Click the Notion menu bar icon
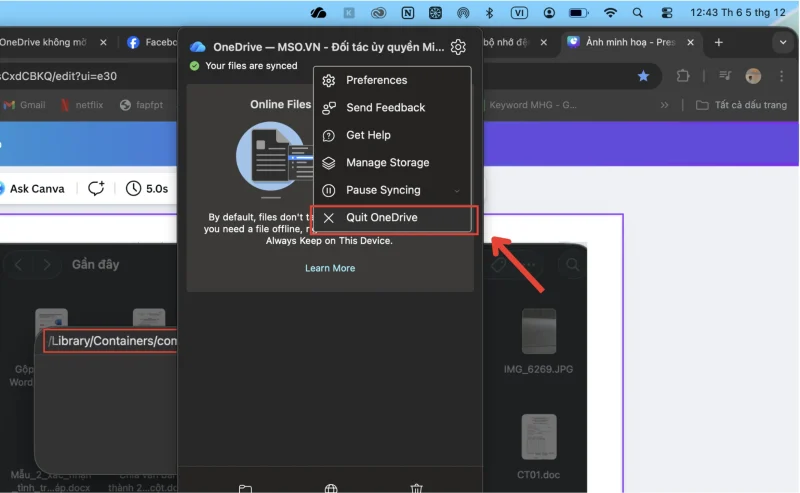Viewport: 800px width, 493px height. [407, 13]
